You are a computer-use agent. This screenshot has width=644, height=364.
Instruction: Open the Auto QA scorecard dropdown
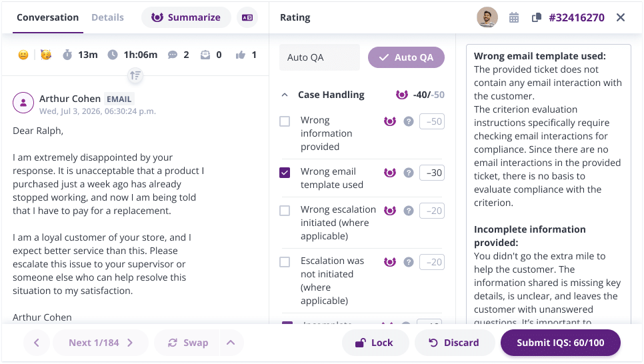coord(319,57)
